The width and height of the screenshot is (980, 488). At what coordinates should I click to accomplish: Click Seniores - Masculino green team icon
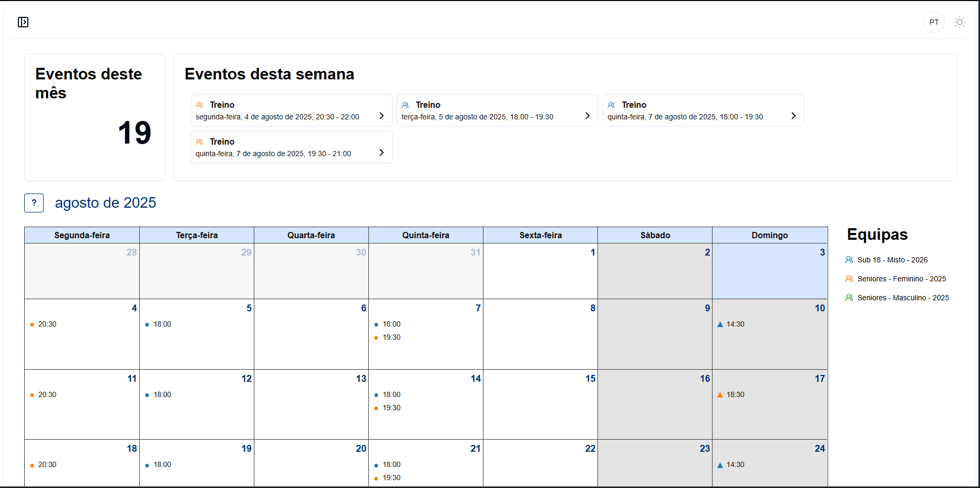click(x=849, y=298)
